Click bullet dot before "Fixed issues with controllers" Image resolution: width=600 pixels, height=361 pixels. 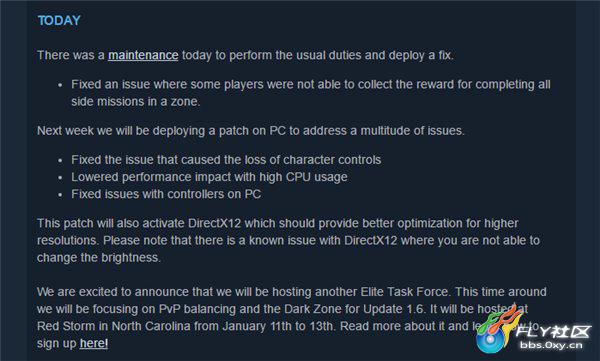[x=60, y=195]
